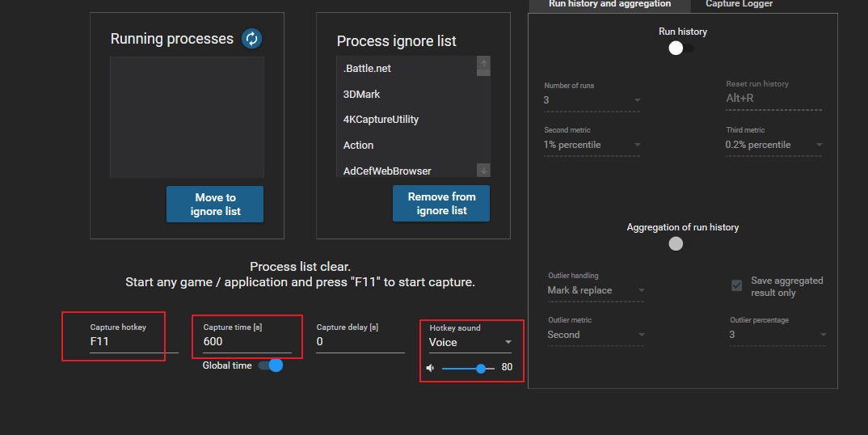Click the ignore list scroll down arrow
868x435 pixels.
point(483,170)
